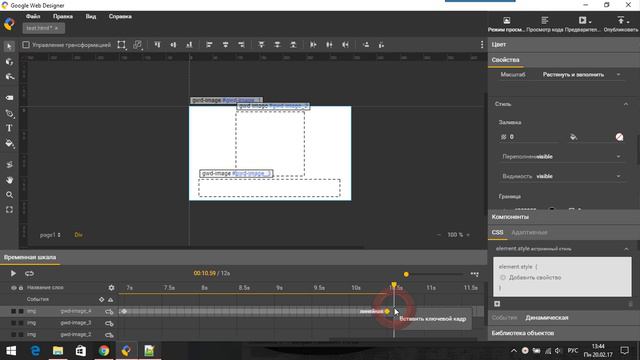Screen dimensions: 640x360
Task: Select the Hand pan tool
Action: (9, 180)
